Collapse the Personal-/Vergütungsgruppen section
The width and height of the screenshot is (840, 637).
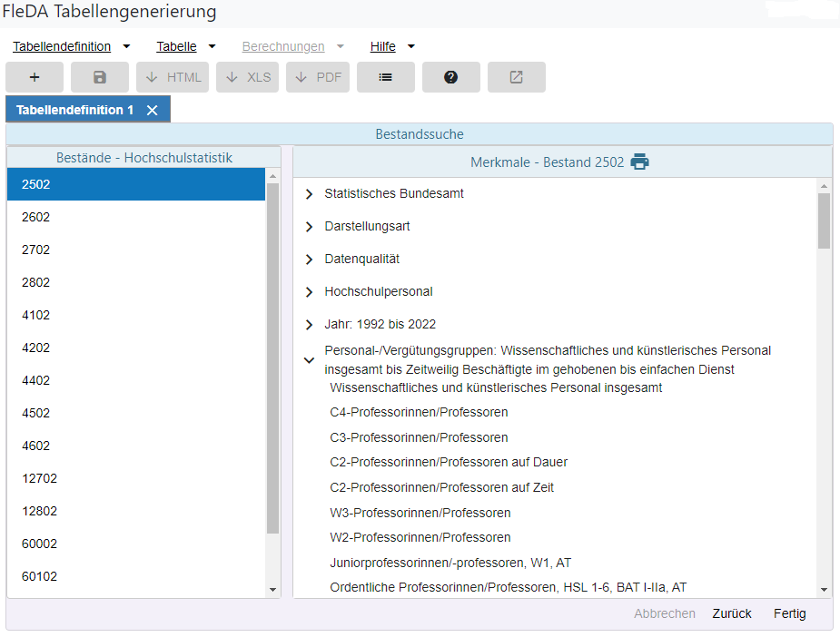pos(309,360)
